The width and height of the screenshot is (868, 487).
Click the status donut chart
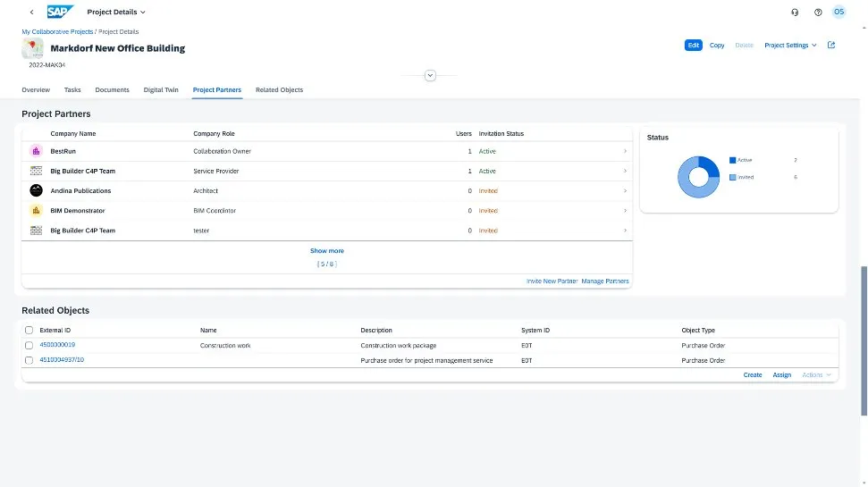[x=699, y=177]
